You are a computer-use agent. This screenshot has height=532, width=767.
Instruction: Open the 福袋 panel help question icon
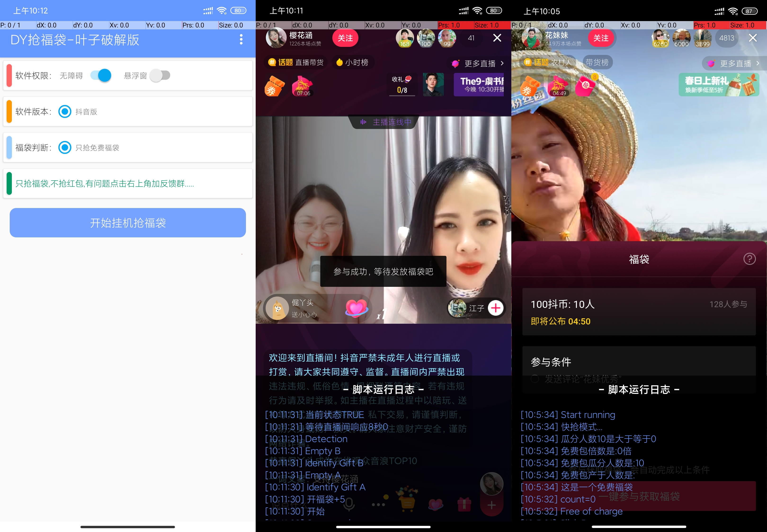coord(750,259)
